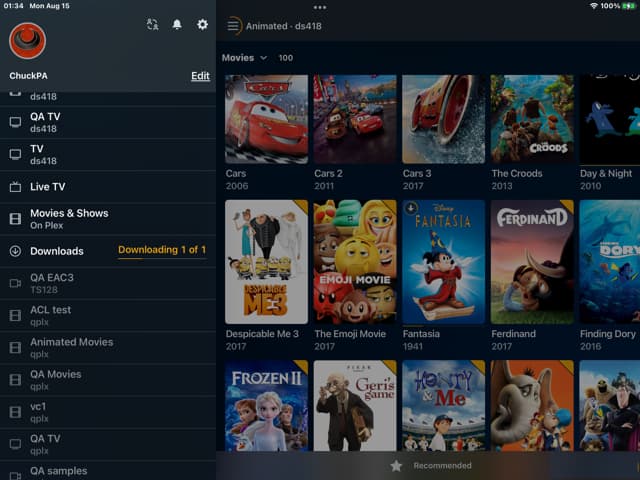Click the Wi-Fi icon in status bar
640x480 pixels.
click(x=594, y=6)
